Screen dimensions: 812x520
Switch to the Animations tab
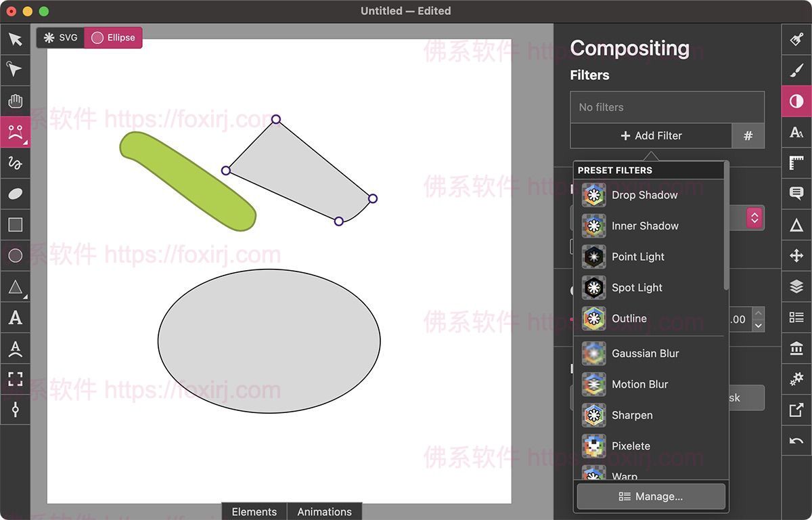pos(324,512)
